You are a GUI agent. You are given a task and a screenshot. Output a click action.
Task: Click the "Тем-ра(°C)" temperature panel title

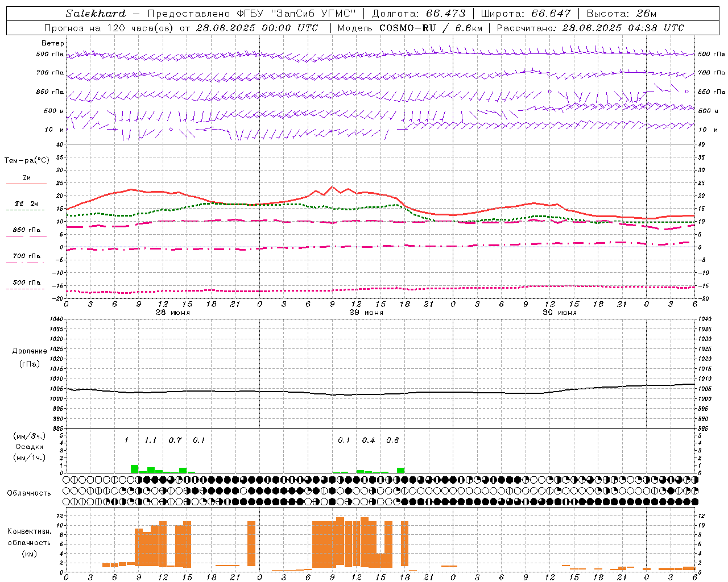pos(27,161)
